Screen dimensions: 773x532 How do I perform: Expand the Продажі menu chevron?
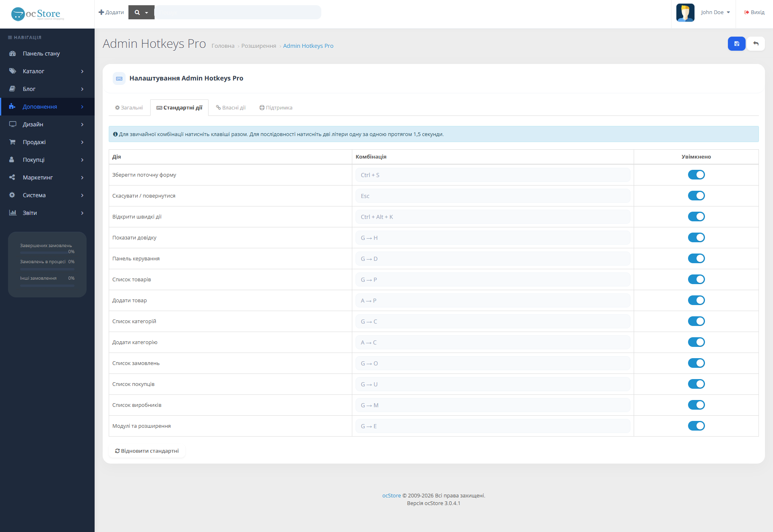click(82, 142)
